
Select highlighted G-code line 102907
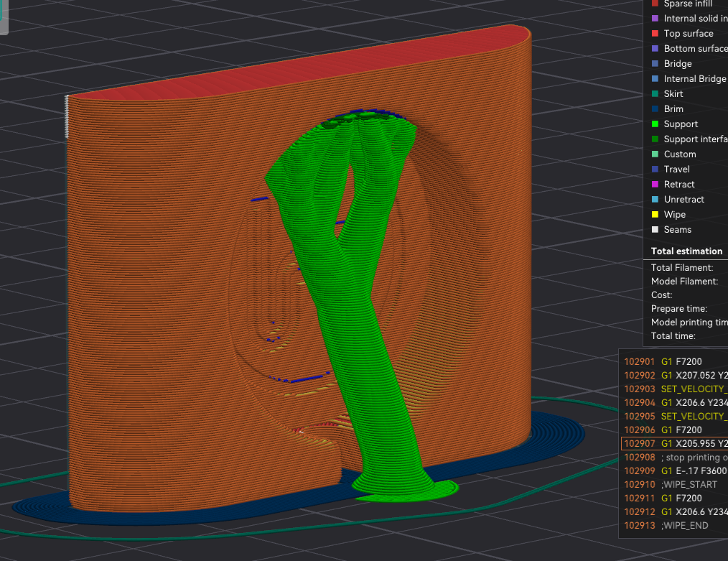point(675,444)
